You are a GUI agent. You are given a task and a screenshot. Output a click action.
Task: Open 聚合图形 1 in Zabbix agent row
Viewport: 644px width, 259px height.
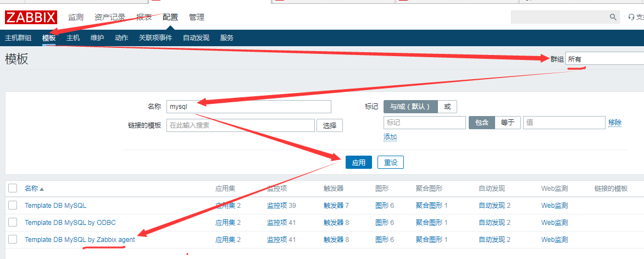click(429, 239)
